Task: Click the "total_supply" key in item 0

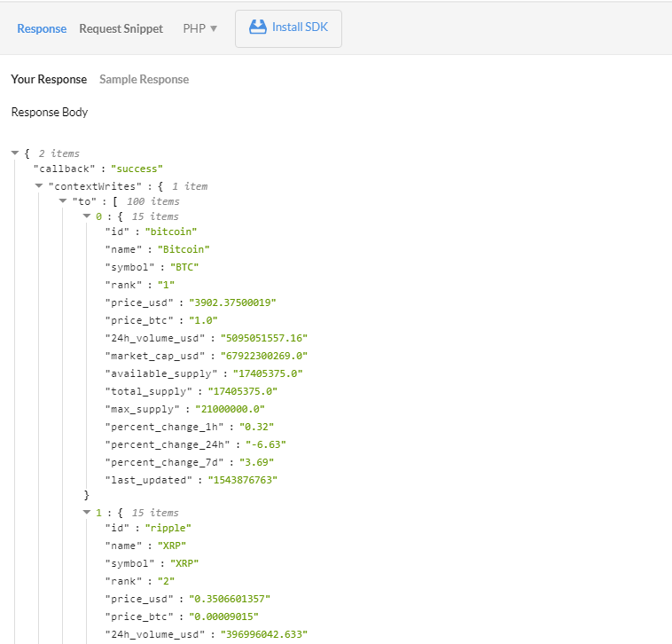Action: [x=149, y=391]
